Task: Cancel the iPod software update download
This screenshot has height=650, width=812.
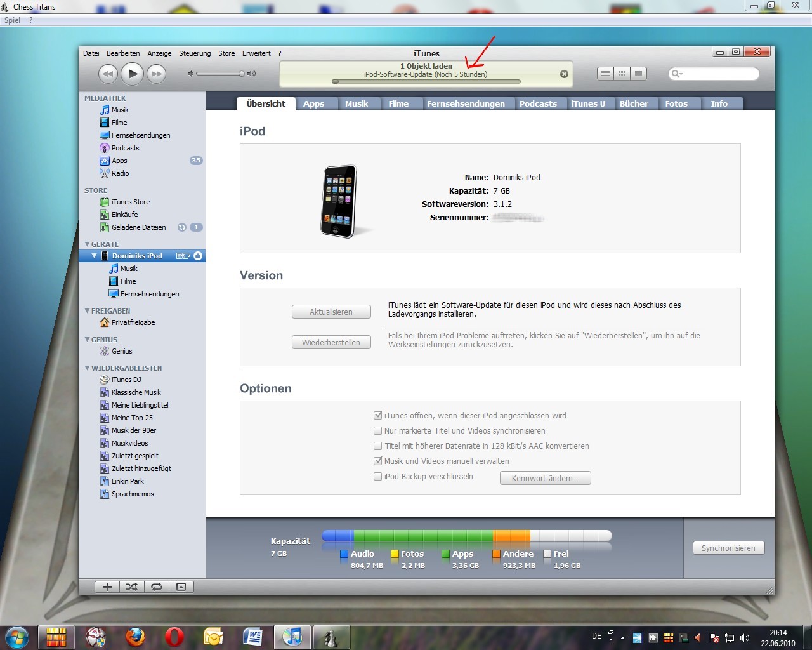Action: coord(564,74)
